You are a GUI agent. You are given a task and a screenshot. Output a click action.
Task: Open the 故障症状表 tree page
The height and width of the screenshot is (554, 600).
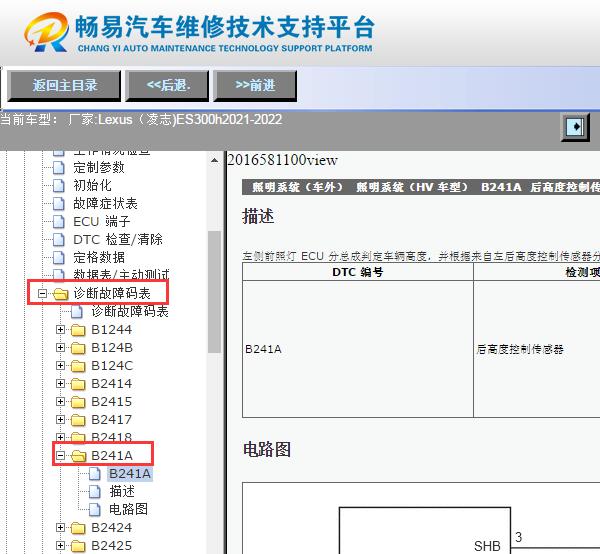105,203
